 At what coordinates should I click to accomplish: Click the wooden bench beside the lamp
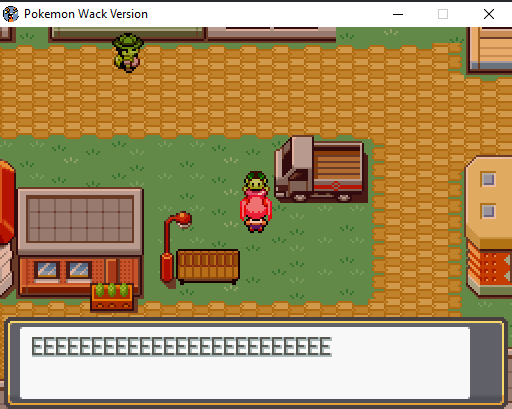coord(208,267)
